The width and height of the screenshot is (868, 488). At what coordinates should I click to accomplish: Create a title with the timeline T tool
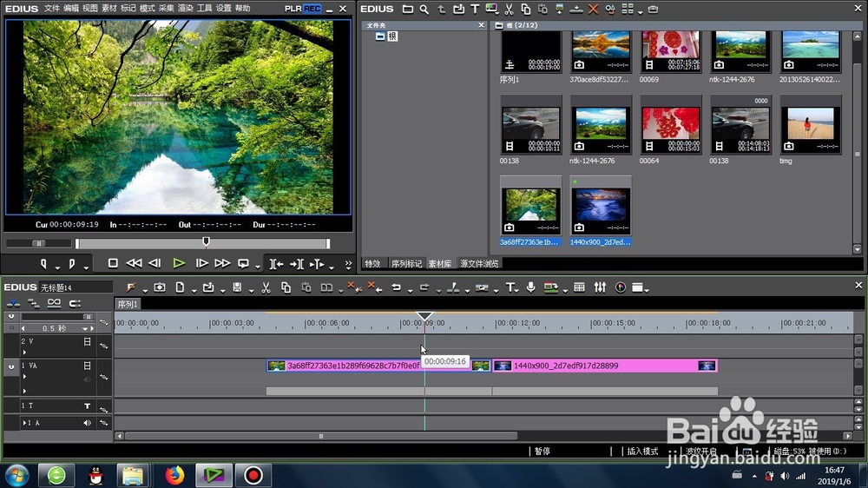coord(510,287)
